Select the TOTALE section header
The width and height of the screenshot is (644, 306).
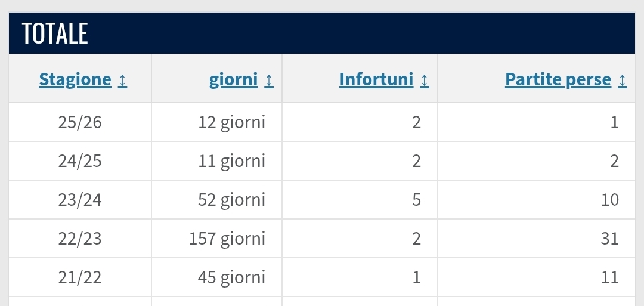[x=55, y=33]
